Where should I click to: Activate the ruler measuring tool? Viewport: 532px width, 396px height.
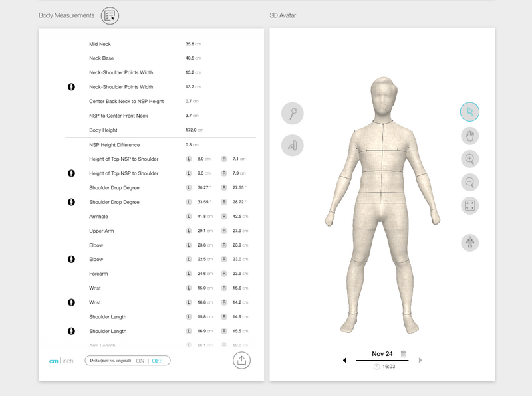pos(293,145)
